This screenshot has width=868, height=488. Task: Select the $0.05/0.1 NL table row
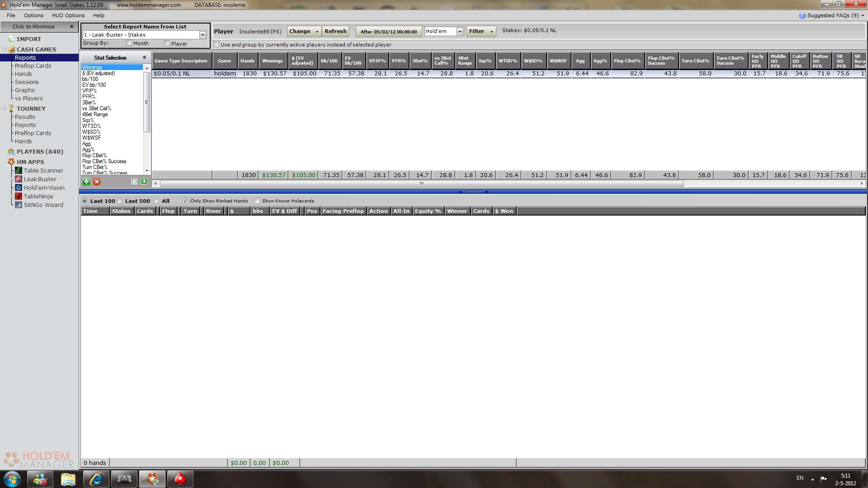click(509, 74)
